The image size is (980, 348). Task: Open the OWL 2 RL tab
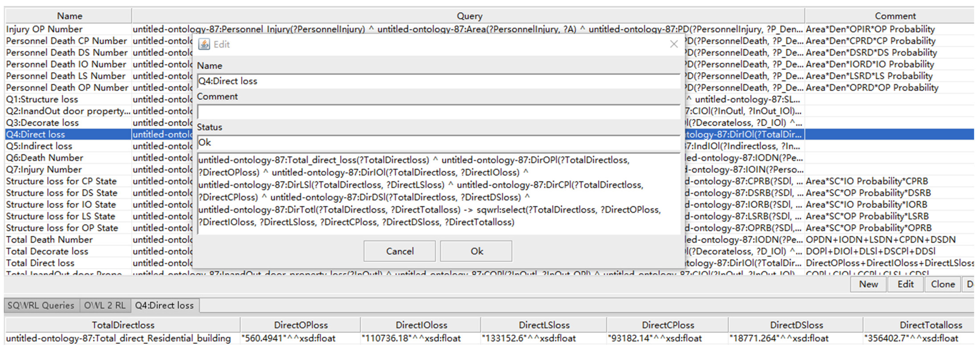click(105, 305)
